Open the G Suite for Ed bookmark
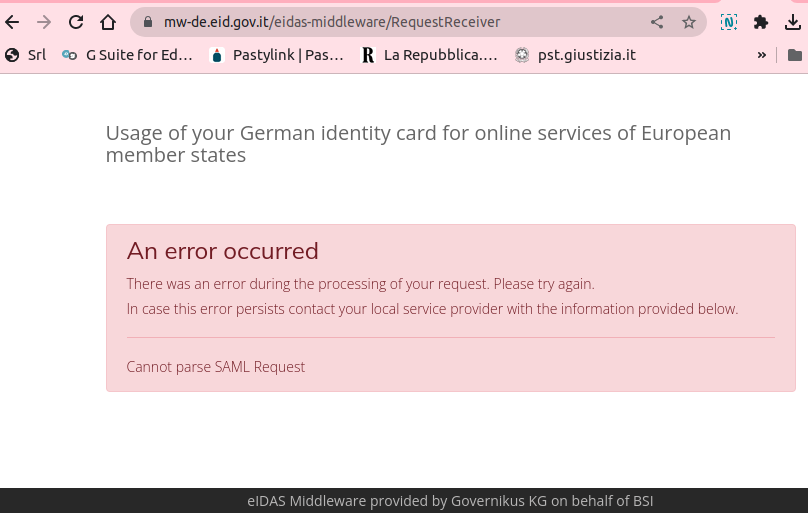The width and height of the screenshot is (808, 531). [x=127, y=55]
